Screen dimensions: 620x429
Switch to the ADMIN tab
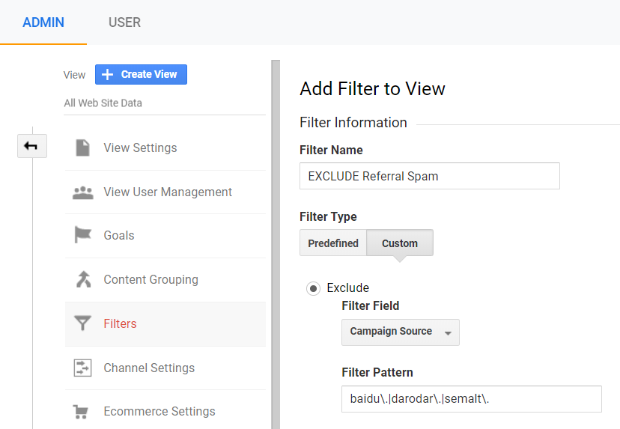43,22
